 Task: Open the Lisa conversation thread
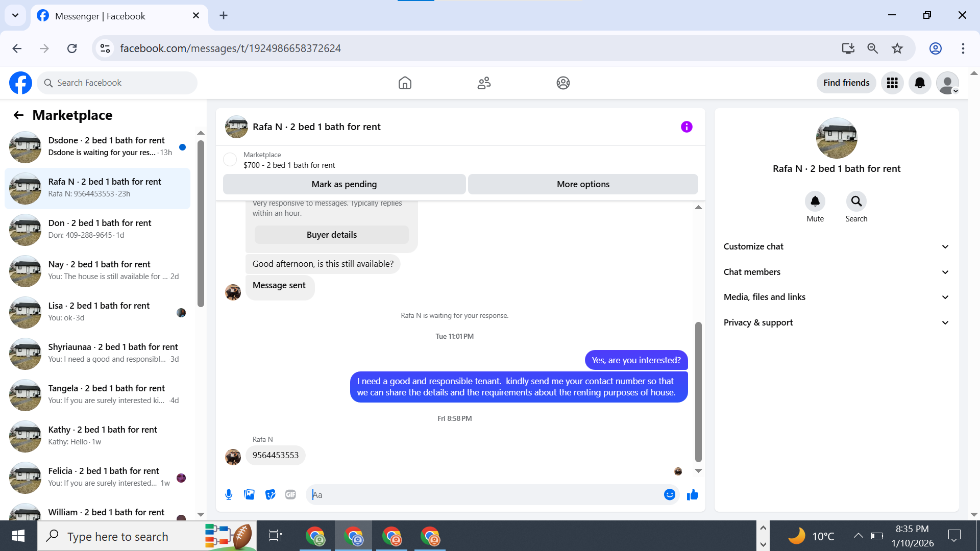pyautogui.click(x=100, y=312)
